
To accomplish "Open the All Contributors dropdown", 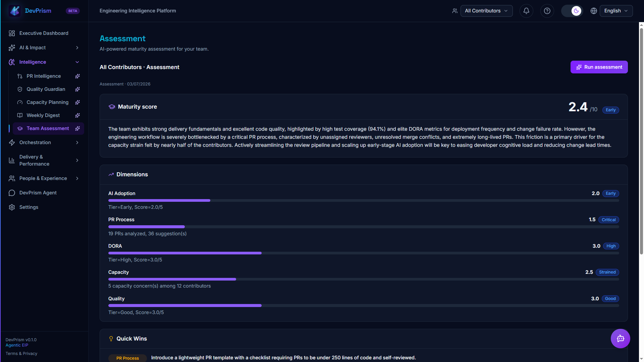I will [x=486, y=11].
